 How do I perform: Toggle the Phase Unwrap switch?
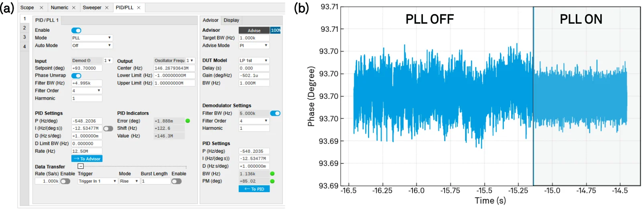76,76
